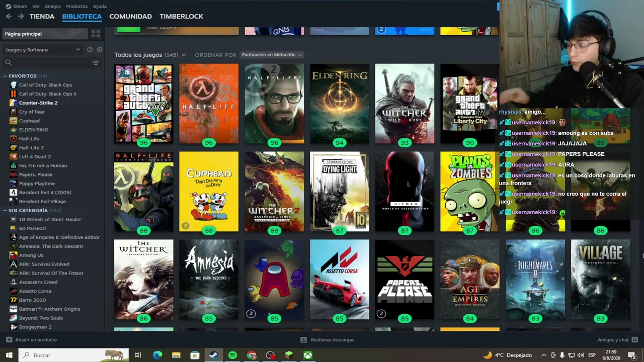Click the Half-Life lambda icon in favorites list
The width and height of the screenshot is (644, 362).
14,139
